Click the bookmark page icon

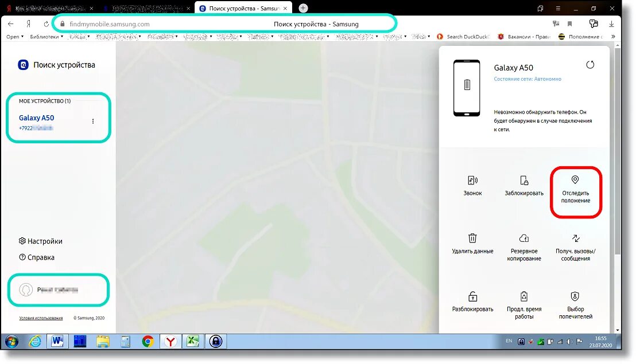tap(570, 24)
